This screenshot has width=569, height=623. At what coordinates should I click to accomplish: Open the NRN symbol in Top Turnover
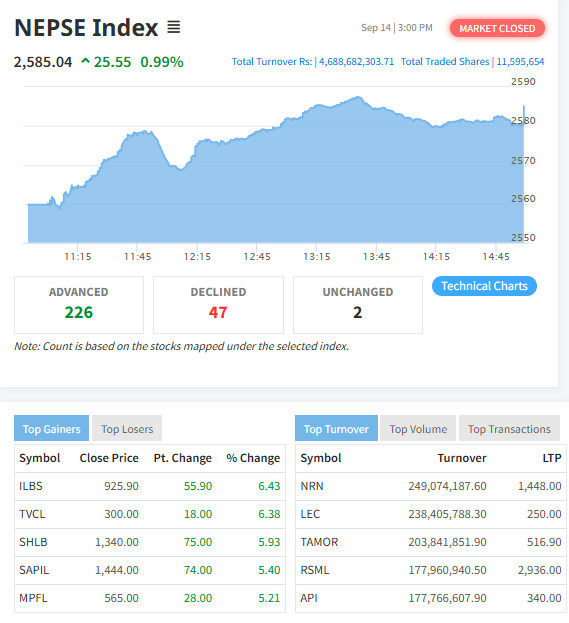point(312,486)
